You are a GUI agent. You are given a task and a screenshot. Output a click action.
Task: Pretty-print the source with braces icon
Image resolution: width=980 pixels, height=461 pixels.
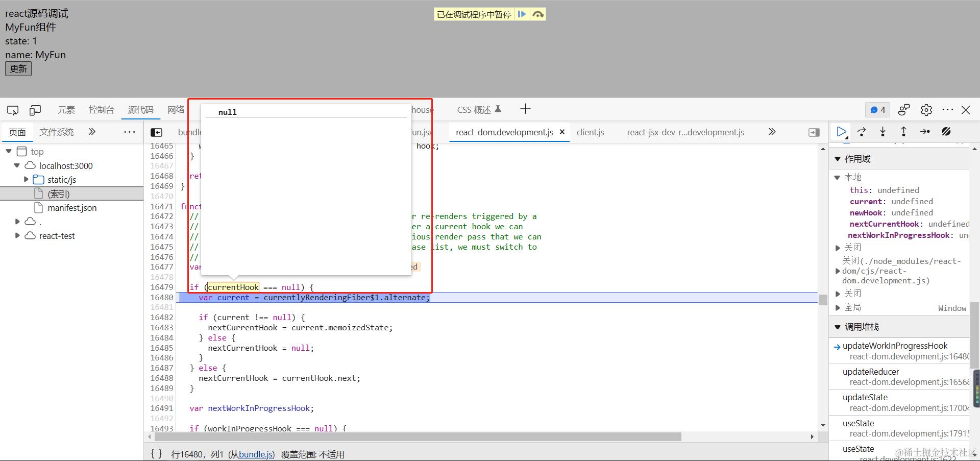(x=156, y=453)
